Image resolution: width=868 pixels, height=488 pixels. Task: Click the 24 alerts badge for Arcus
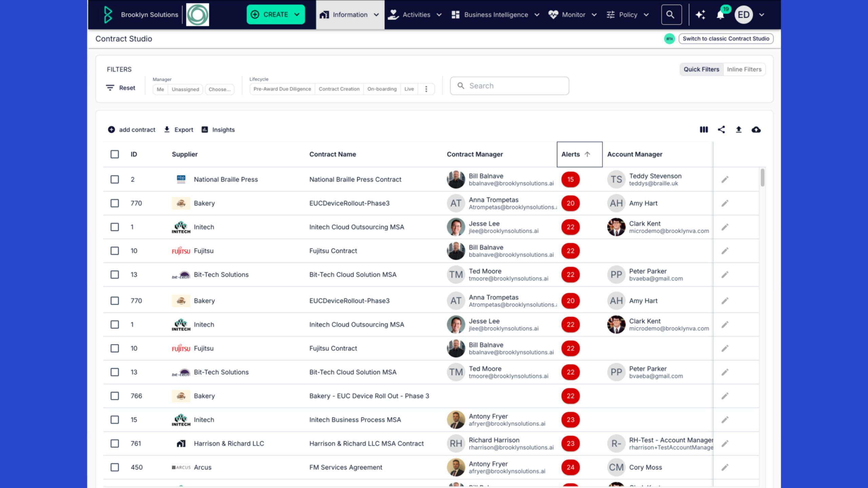pyautogui.click(x=570, y=467)
